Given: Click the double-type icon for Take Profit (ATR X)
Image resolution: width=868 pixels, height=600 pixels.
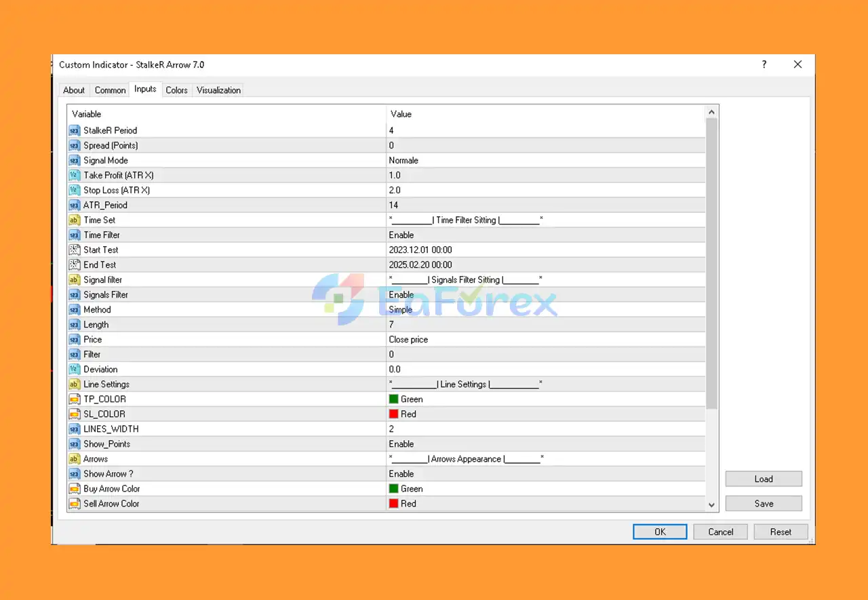Looking at the screenshot, I should click(75, 175).
